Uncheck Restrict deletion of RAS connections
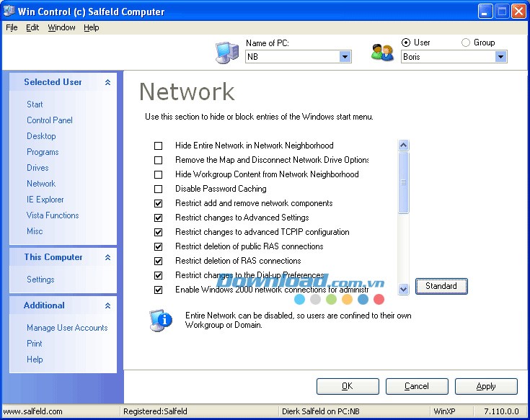Image resolution: width=530 pixels, height=420 pixels. tap(159, 261)
